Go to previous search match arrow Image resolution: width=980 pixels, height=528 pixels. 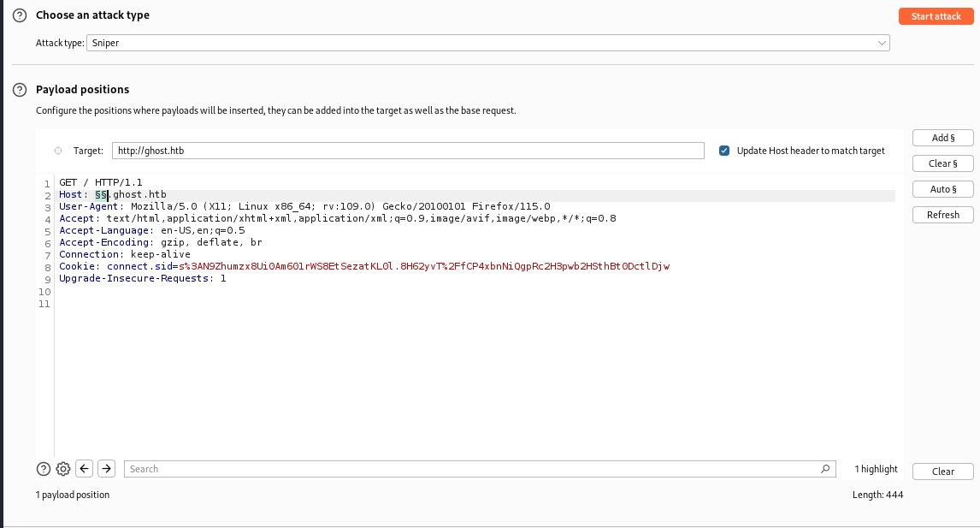point(85,469)
